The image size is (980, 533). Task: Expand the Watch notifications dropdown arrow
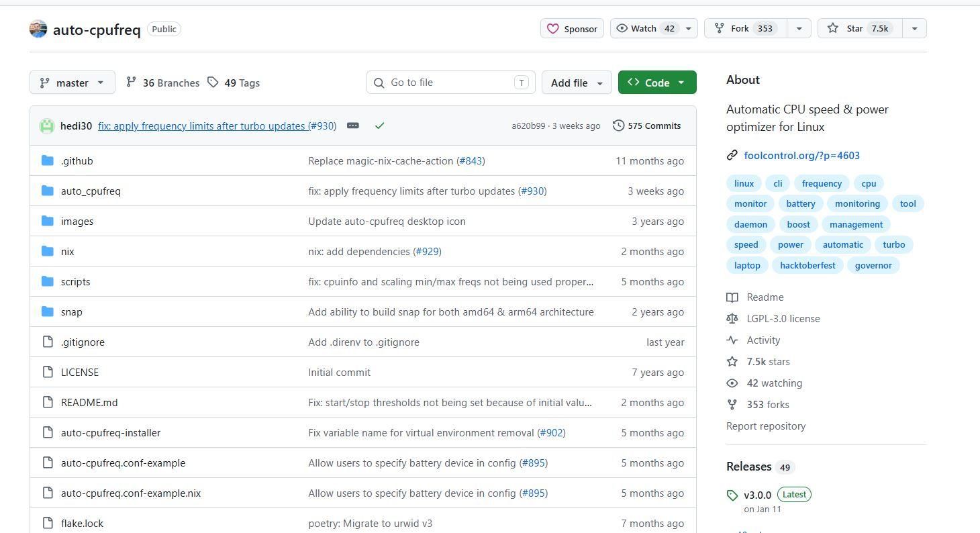tap(688, 28)
